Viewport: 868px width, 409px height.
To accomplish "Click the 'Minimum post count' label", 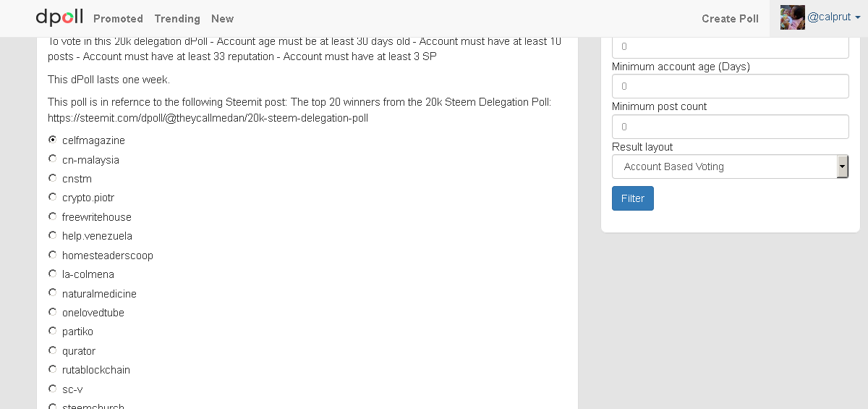I will (660, 106).
